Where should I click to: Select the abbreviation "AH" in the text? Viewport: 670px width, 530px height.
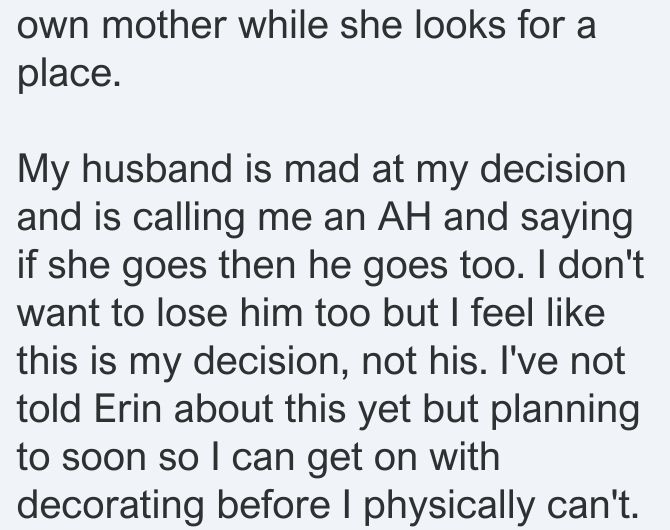tap(404, 217)
